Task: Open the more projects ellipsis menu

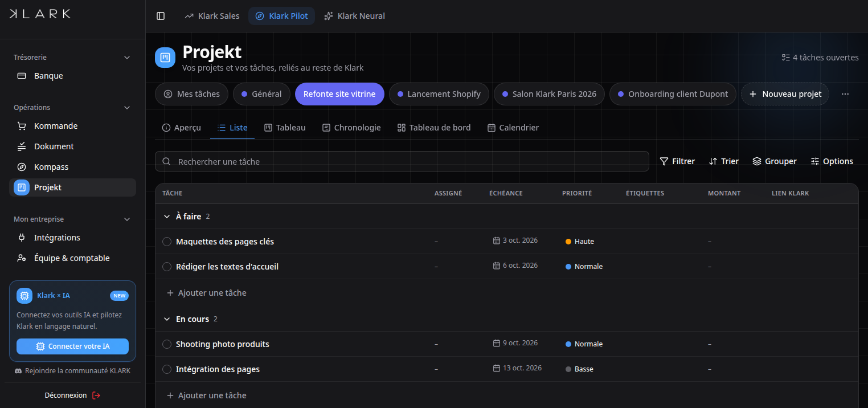Action: click(x=845, y=94)
